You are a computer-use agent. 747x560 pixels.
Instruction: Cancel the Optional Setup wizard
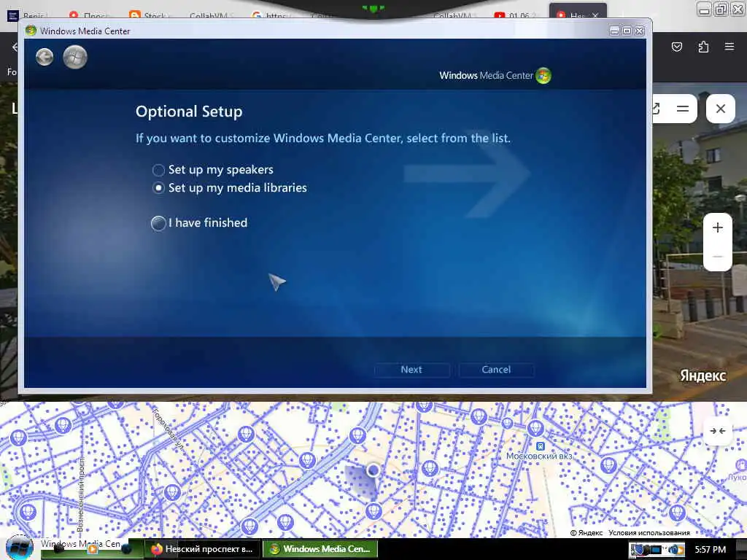[496, 370]
